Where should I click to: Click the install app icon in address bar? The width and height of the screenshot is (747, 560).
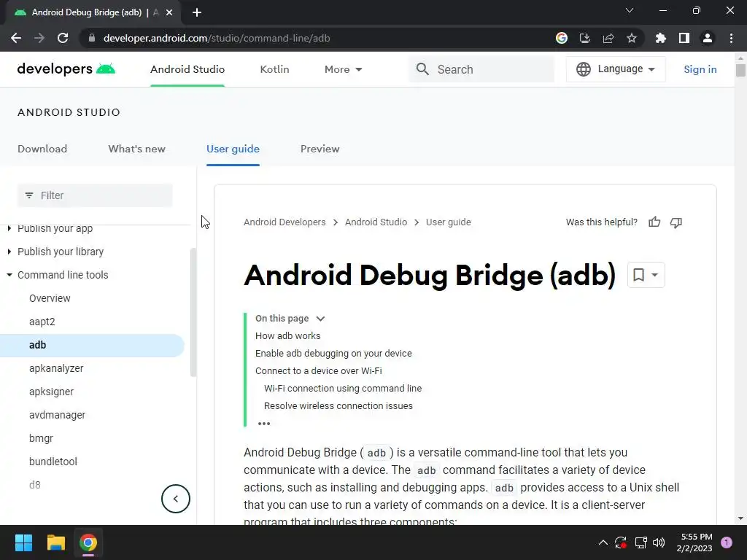pos(584,38)
